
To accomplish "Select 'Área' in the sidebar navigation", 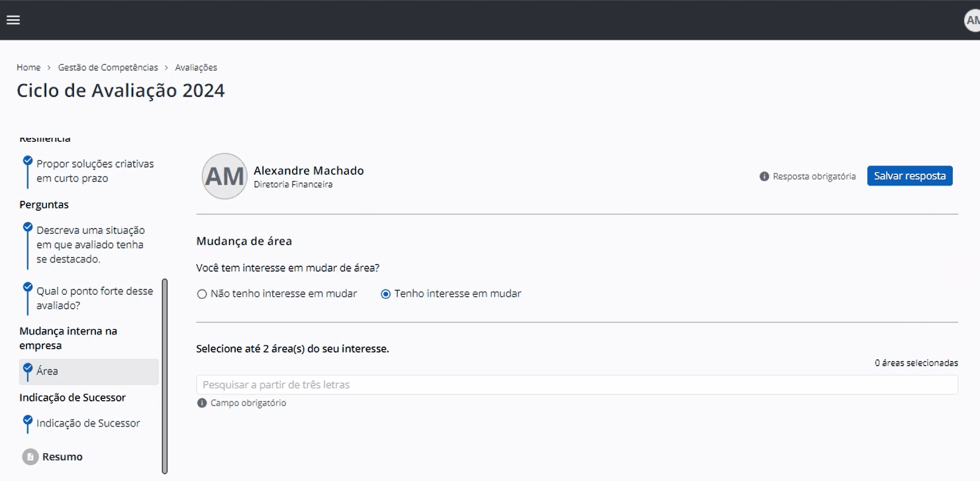I will (46, 371).
